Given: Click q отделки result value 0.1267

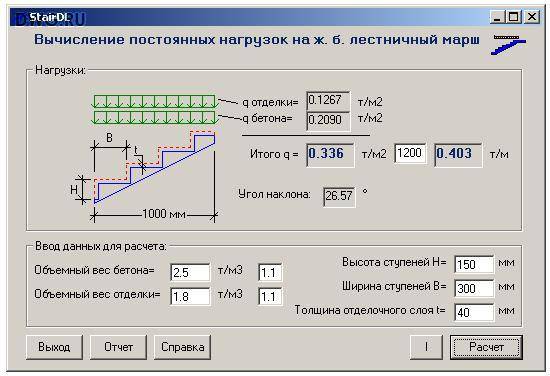Looking at the screenshot, I should (x=328, y=101).
